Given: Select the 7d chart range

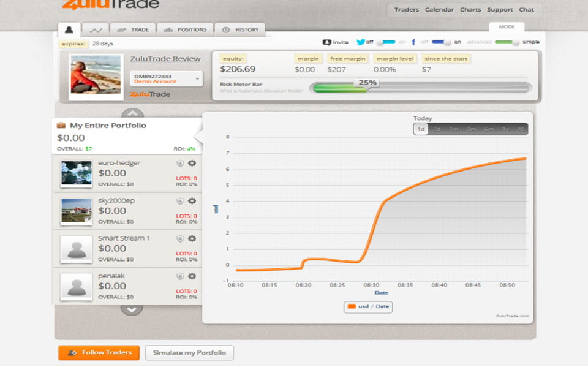Looking at the screenshot, I should [x=437, y=129].
